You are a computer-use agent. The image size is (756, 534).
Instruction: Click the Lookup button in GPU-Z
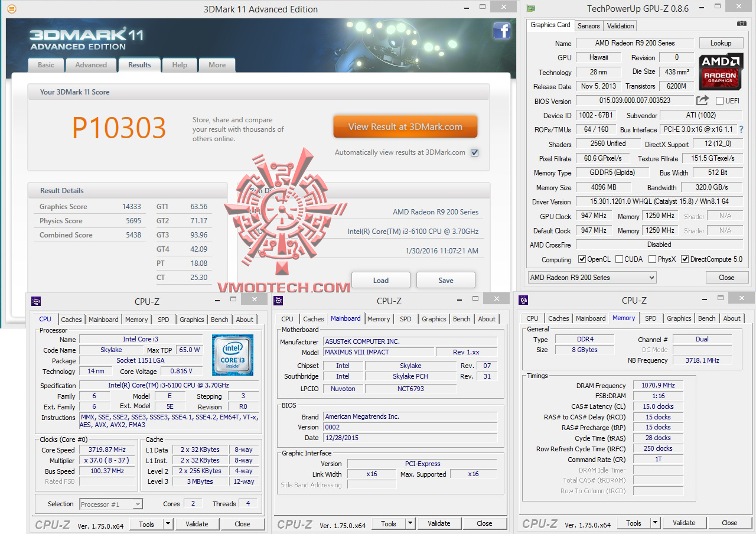click(x=721, y=43)
